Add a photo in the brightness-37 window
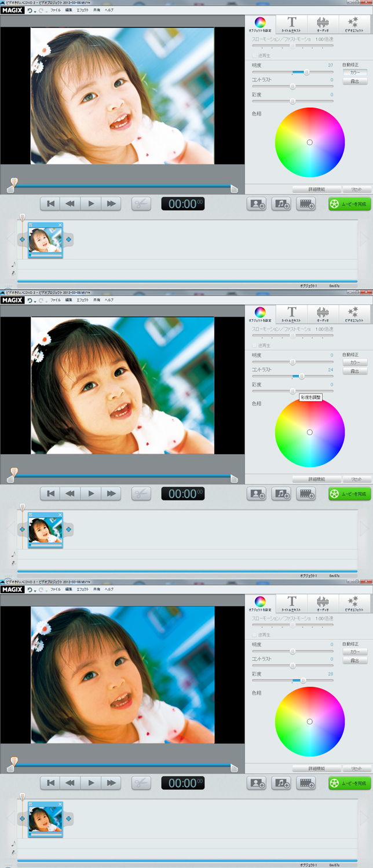 pyautogui.click(x=257, y=204)
